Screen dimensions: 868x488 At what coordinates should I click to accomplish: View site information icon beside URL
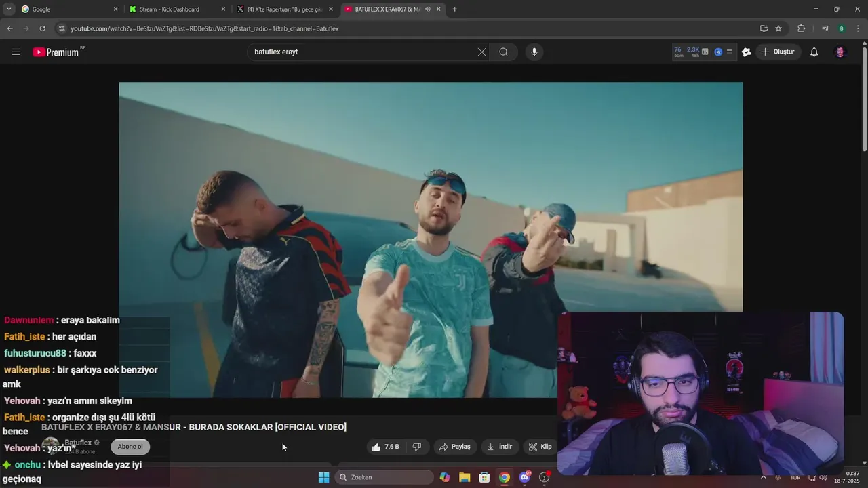pos(62,28)
